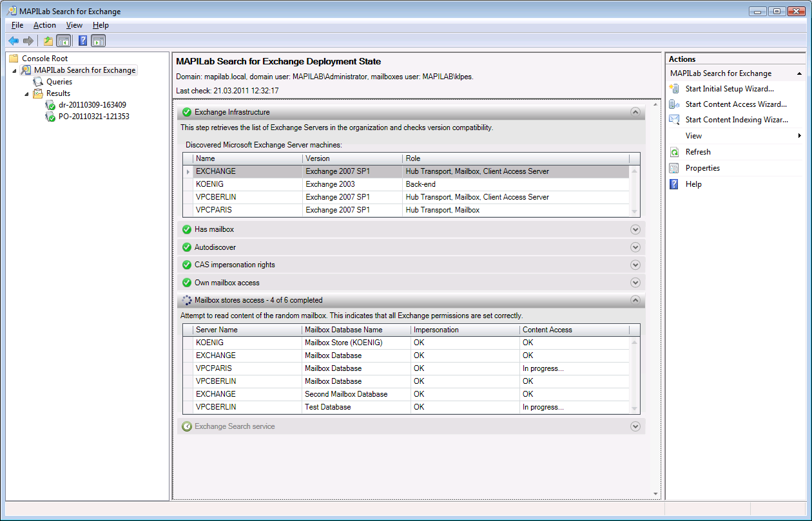Click the Back arrow in the toolbar
The height and width of the screenshot is (521, 812).
click(x=14, y=41)
